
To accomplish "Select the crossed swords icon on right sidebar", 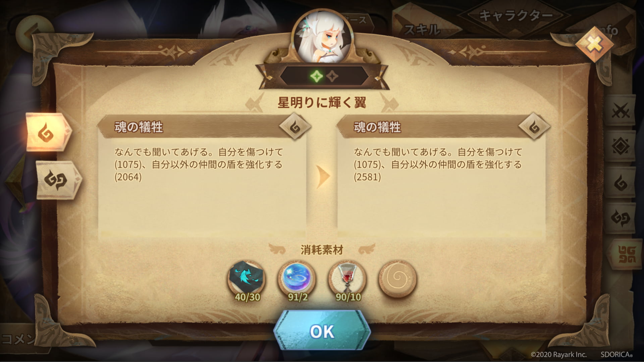I will pyautogui.click(x=621, y=110).
